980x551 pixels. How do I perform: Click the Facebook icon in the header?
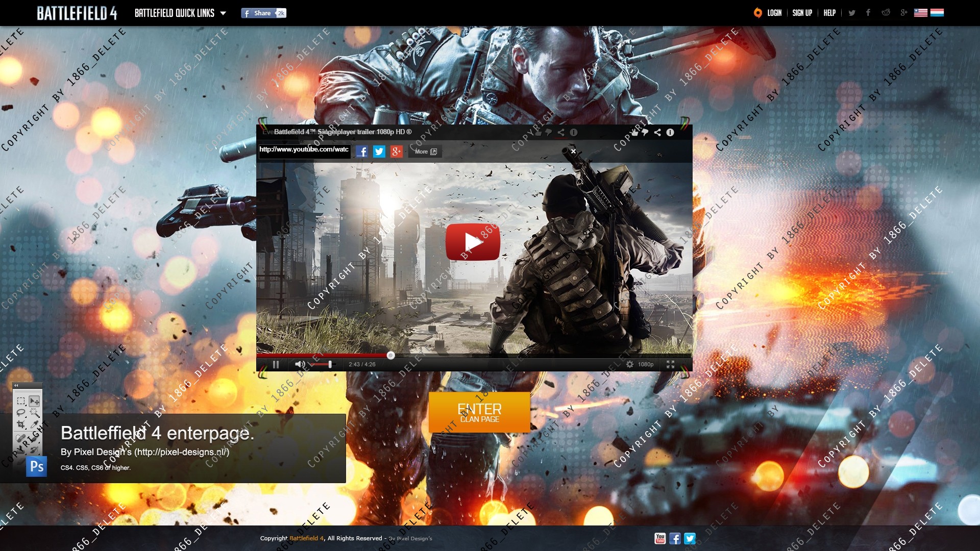[x=868, y=13]
